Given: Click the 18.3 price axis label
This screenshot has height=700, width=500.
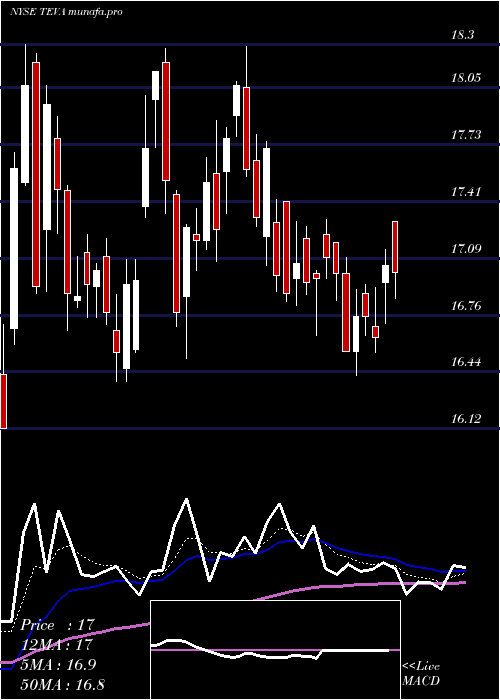Looking at the screenshot, I should tap(462, 35).
